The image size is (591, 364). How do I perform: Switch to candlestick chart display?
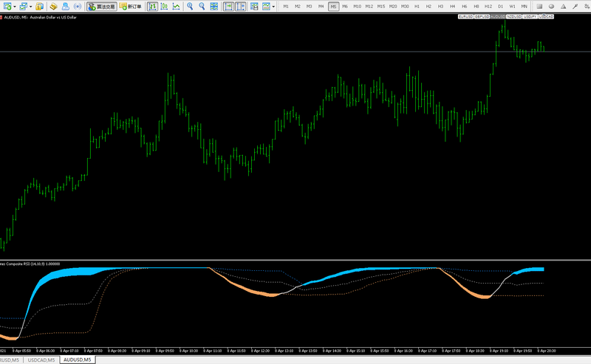pyautogui.click(x=163, y=6)
